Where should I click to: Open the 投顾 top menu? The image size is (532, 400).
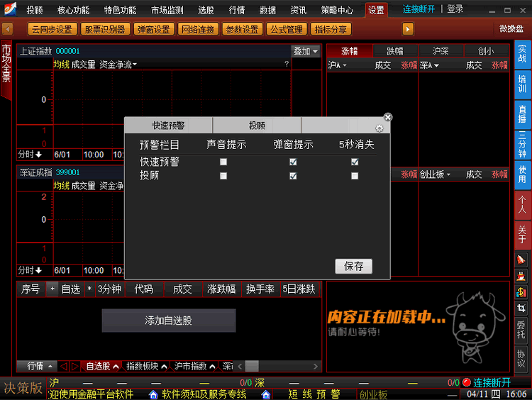pos(35,10)
